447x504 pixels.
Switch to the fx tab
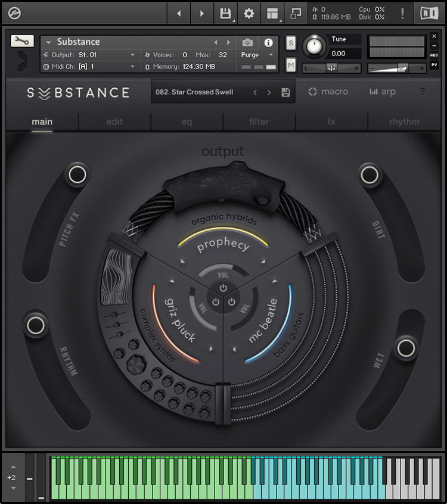coord(331,122)
